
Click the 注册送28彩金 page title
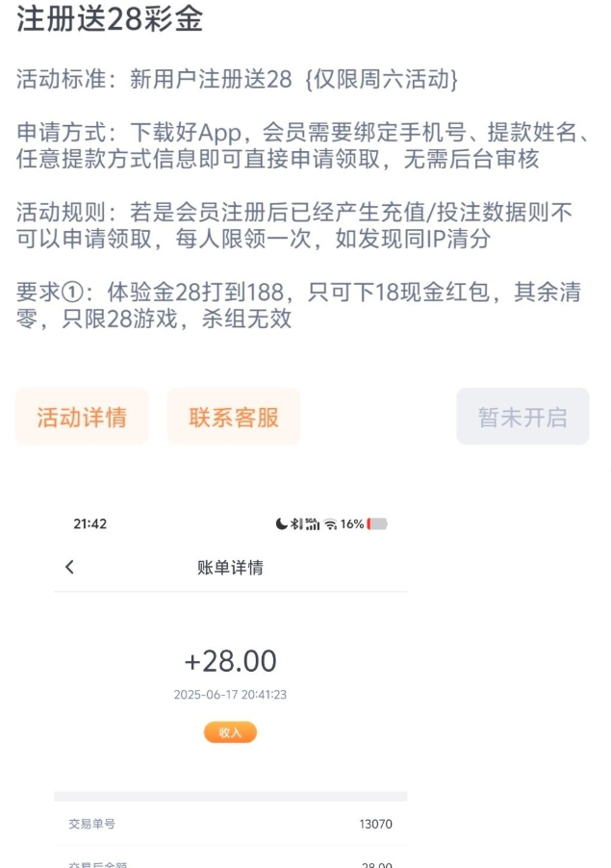[110, 19]
